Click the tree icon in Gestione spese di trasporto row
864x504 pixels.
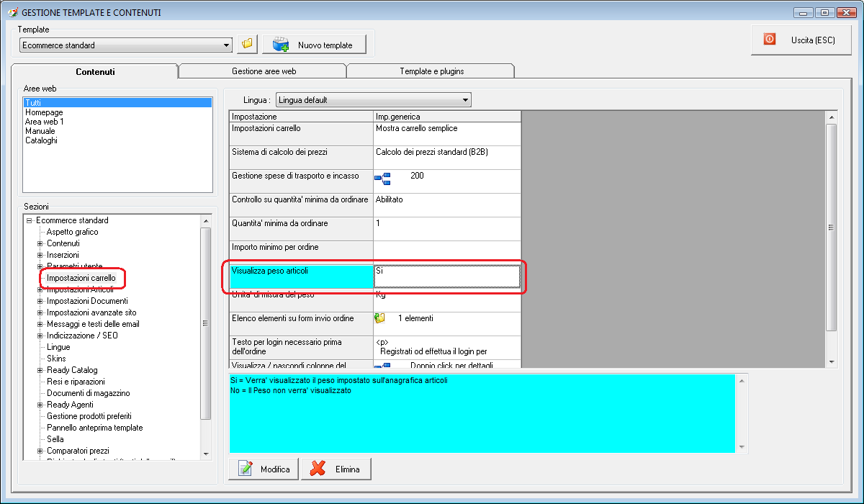click(x=382, y=178)
